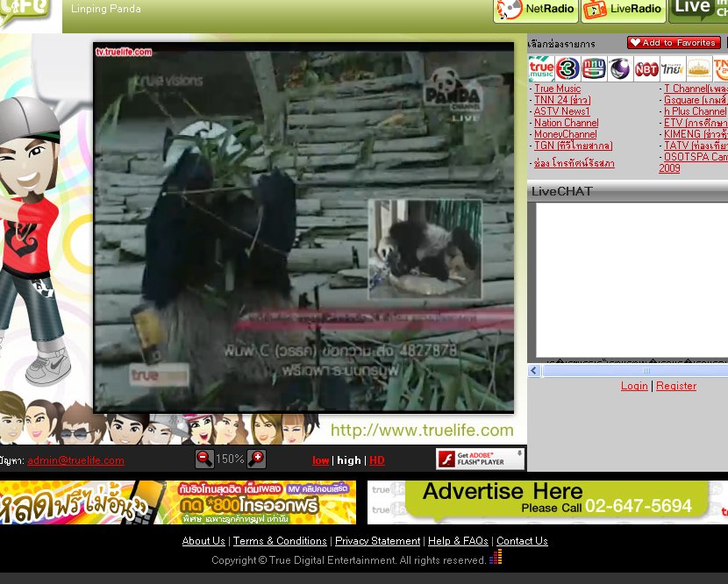This screenshot has height=584, width=728.
Task: Select the NBT channel logo icon
Action: 646,68
